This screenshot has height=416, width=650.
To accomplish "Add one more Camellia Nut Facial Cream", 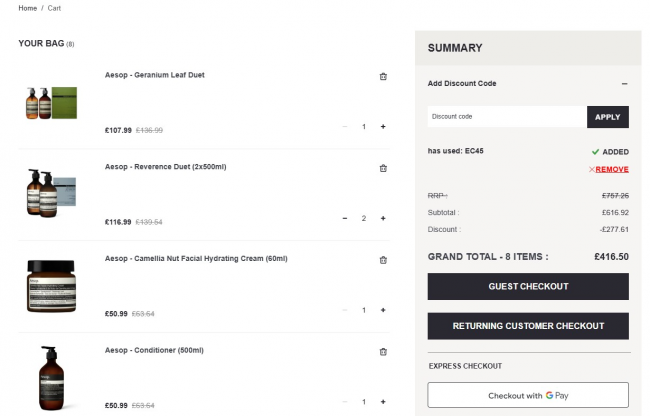I will click(383, 310).
